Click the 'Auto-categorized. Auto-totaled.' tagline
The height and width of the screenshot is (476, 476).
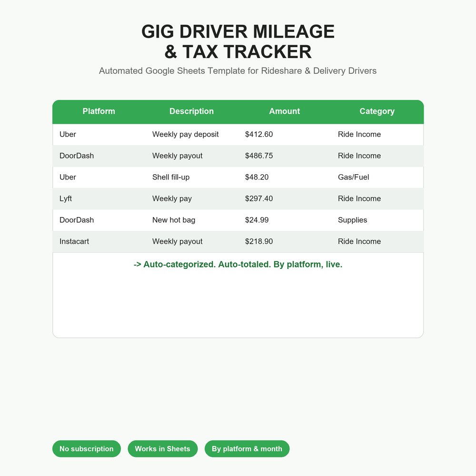pyautogui.click(x=238, y=264)
